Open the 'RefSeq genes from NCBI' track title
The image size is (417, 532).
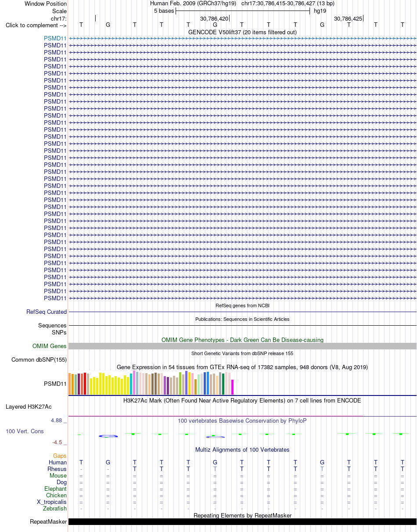[x=242, y=306]
